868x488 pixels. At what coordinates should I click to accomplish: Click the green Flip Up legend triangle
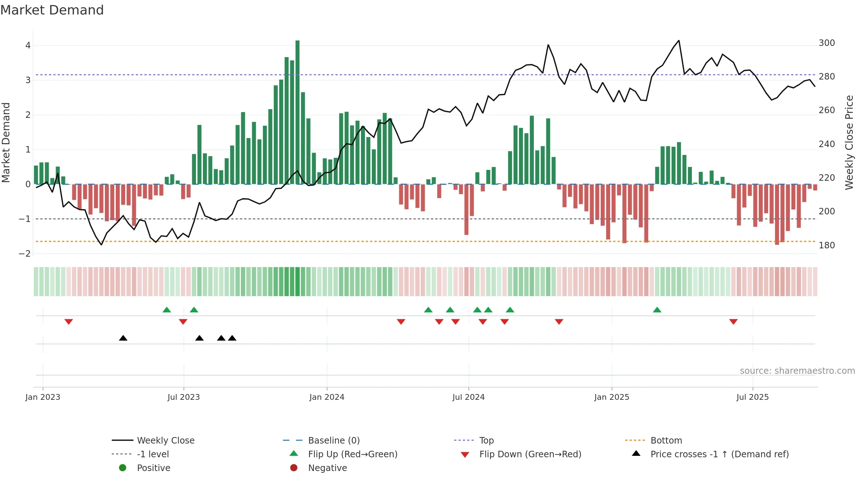coord(294,453)
